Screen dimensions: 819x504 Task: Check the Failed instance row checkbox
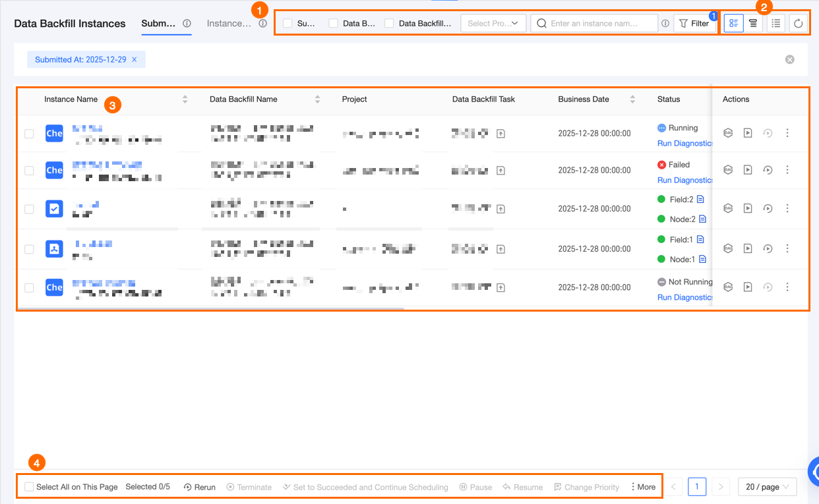point(29,171)
